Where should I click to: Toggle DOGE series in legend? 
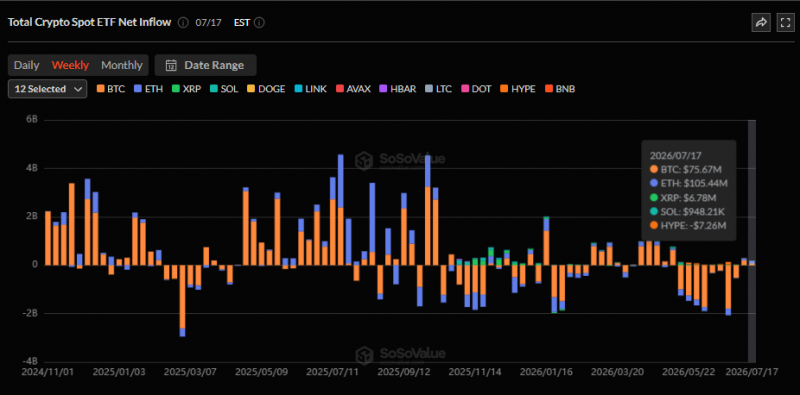[x=266, y=89]
